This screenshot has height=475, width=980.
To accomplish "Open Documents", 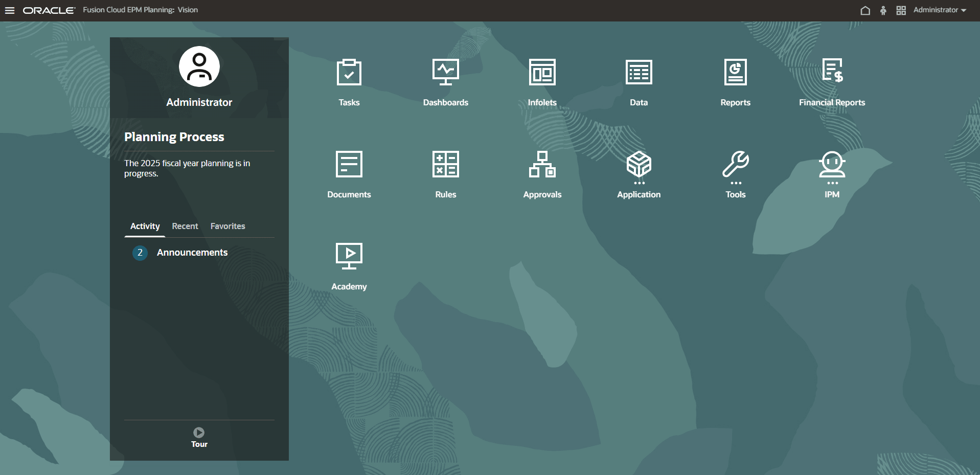I will [349, 174].
